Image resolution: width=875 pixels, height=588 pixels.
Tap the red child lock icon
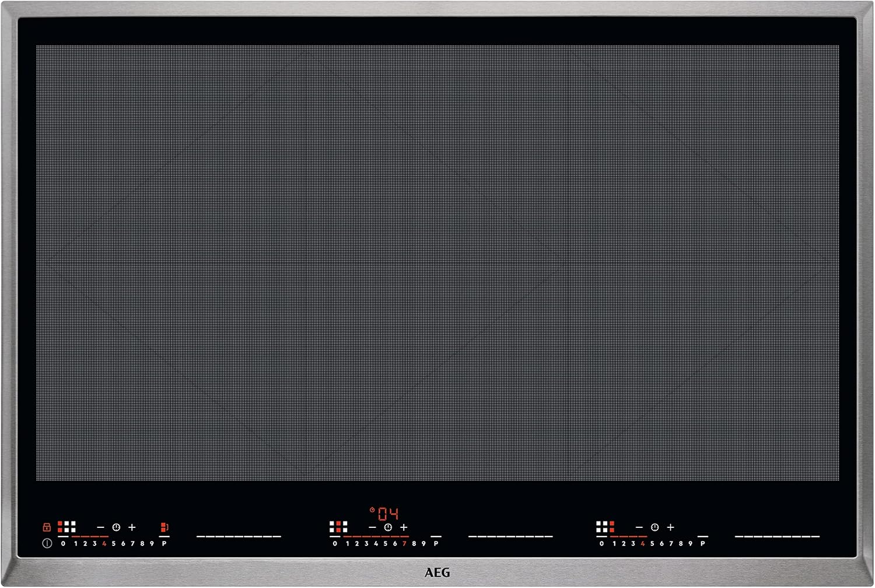point(47,527)
